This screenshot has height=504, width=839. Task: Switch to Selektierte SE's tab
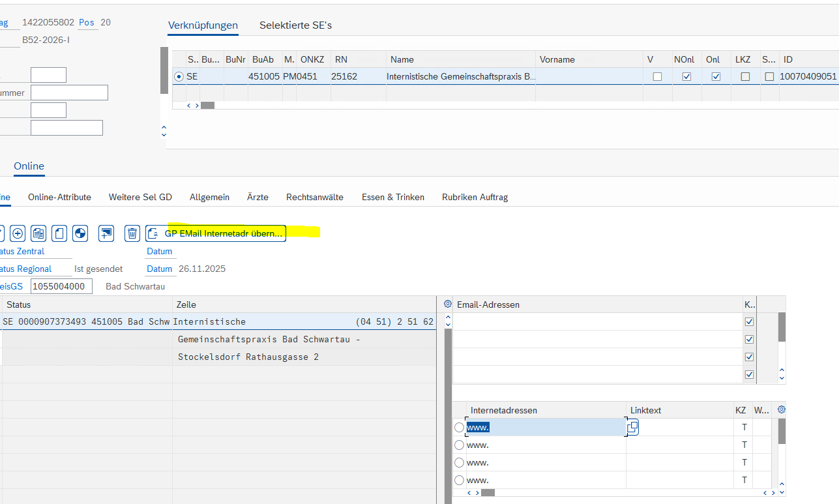(x=296, y=25)
